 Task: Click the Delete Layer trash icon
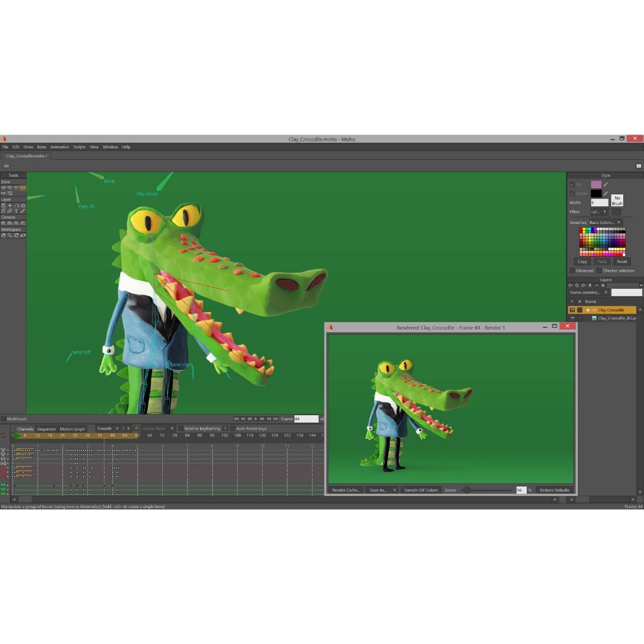tap(590, 285)
